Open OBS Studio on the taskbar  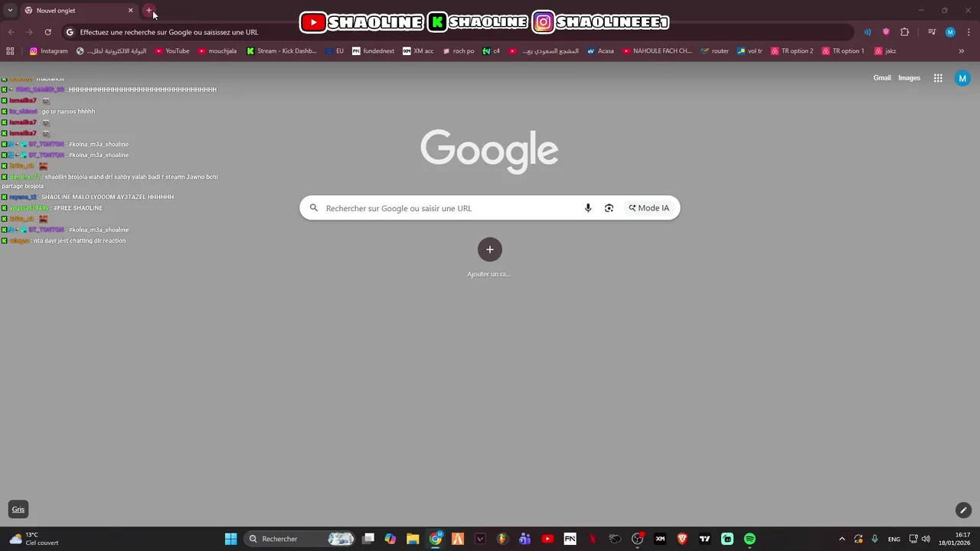click(637, 539)
